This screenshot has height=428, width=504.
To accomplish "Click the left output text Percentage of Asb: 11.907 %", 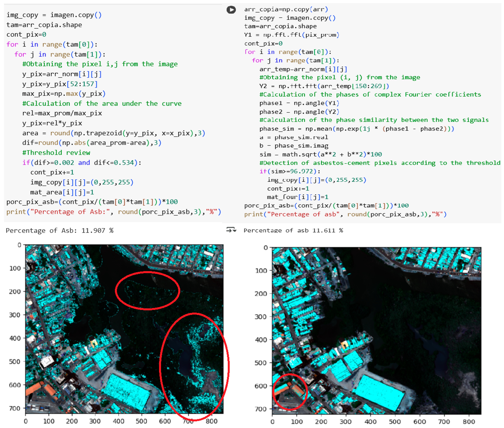I will pos(59,230).
